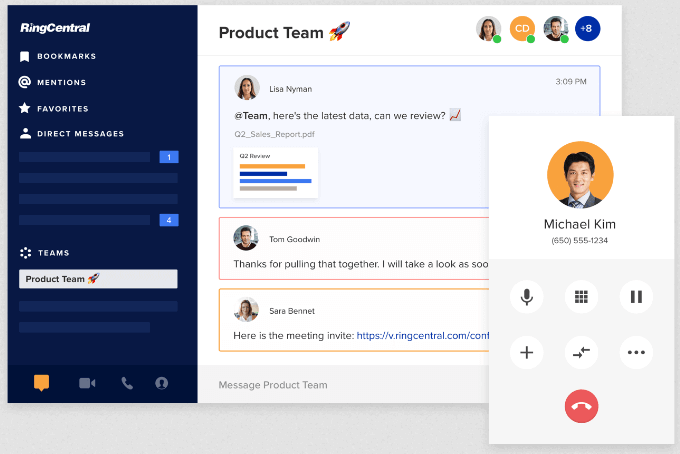
Task: Open the phone tab in bottom bar
Action: tap(127, 383)
